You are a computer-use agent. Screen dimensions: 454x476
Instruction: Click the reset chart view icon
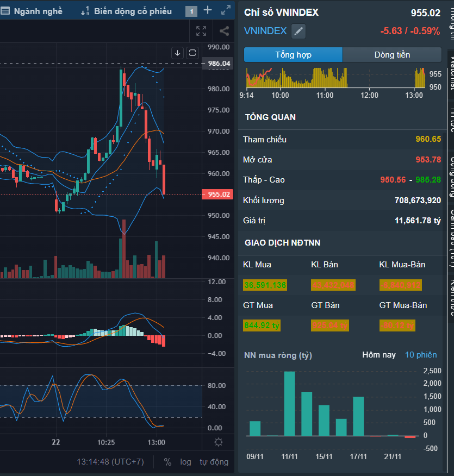pos(192,53)
